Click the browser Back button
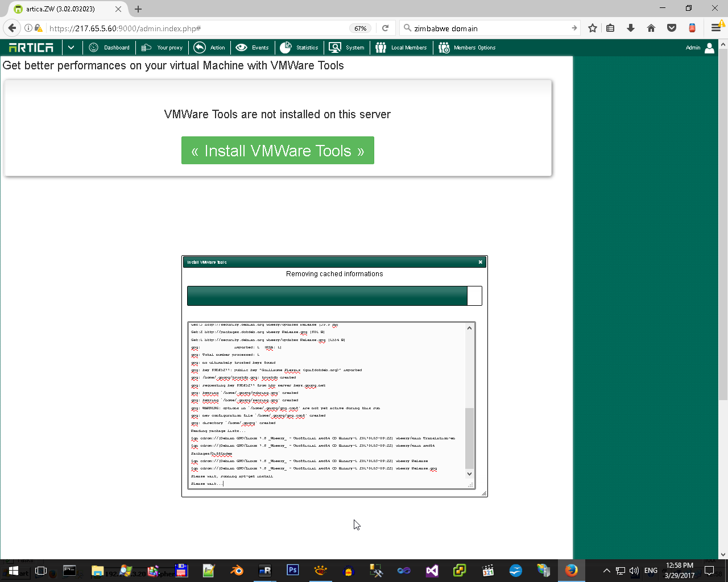This screenshot has width=728, height=582. pos(13,28)
